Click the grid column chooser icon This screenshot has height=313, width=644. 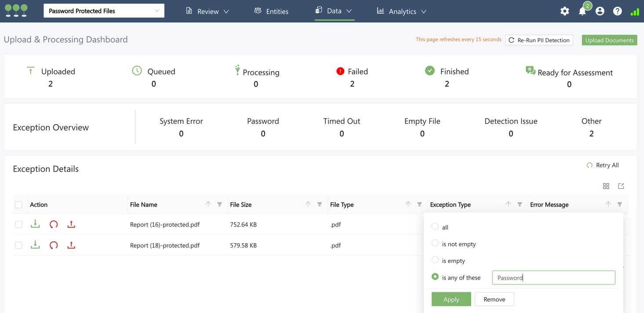pyautogui.click(x=606, y=186)
